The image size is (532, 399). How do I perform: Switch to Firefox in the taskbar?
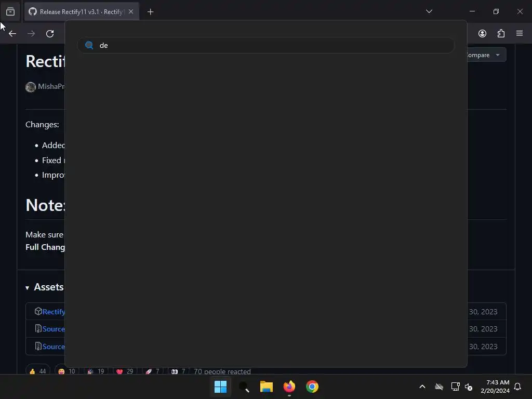tap(289, 387)
